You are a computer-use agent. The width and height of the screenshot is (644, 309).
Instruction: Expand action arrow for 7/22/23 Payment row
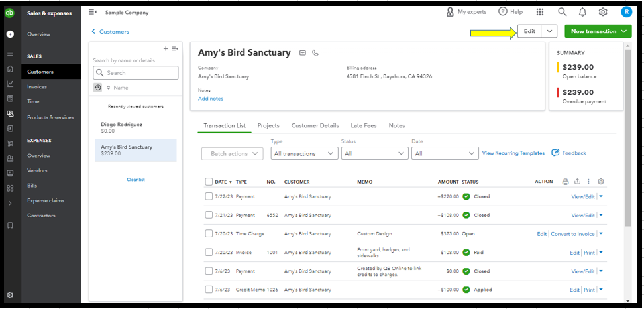pyautogui.click(x=602, y=196)
